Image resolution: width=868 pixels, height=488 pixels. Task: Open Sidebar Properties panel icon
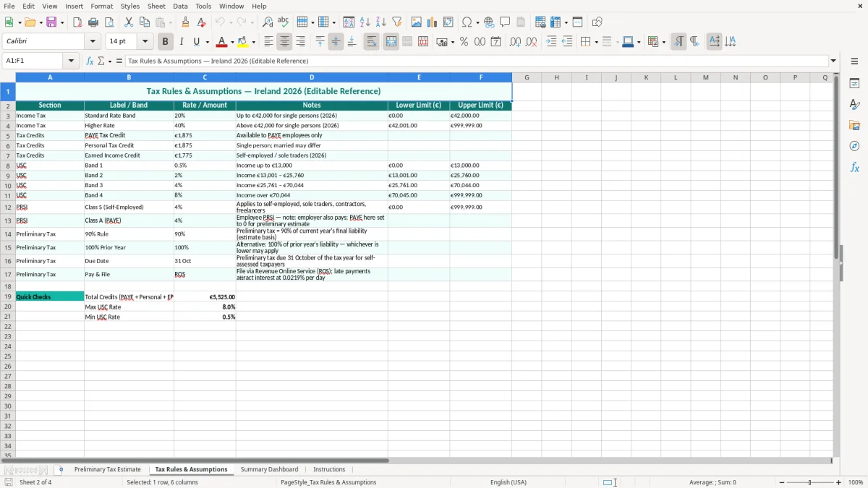click(x=854, y=83)
